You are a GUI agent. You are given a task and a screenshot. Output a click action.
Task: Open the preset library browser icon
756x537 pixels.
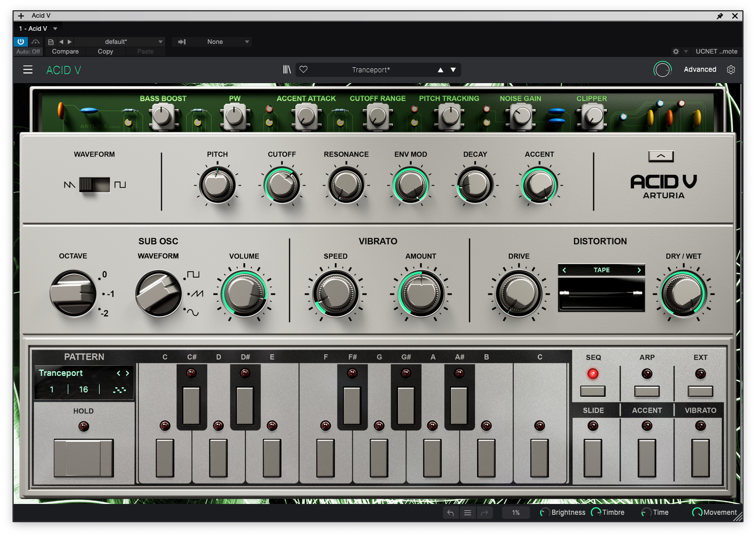[287, 69]
